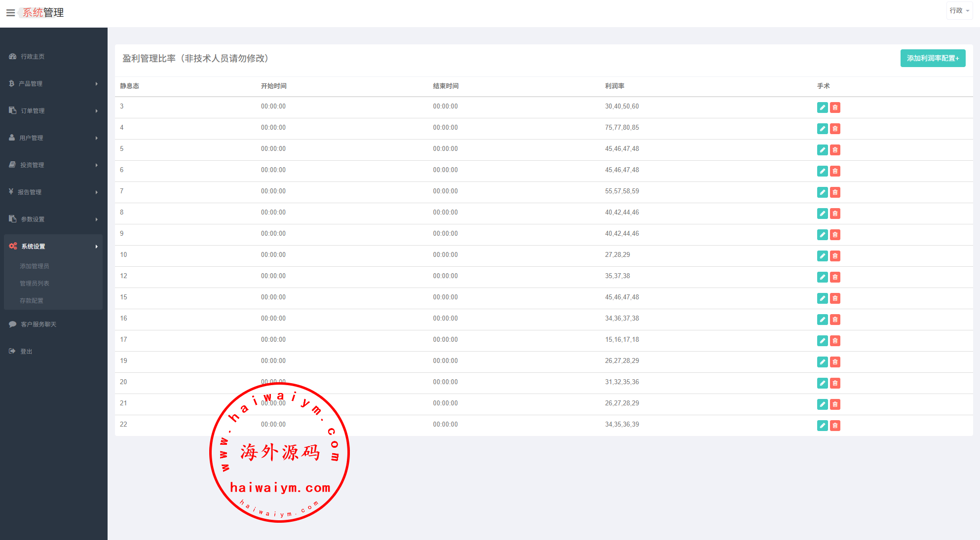Click the hamburger menu icon
The width and height of the screenshot is (980, 540).
click(10, 13)
